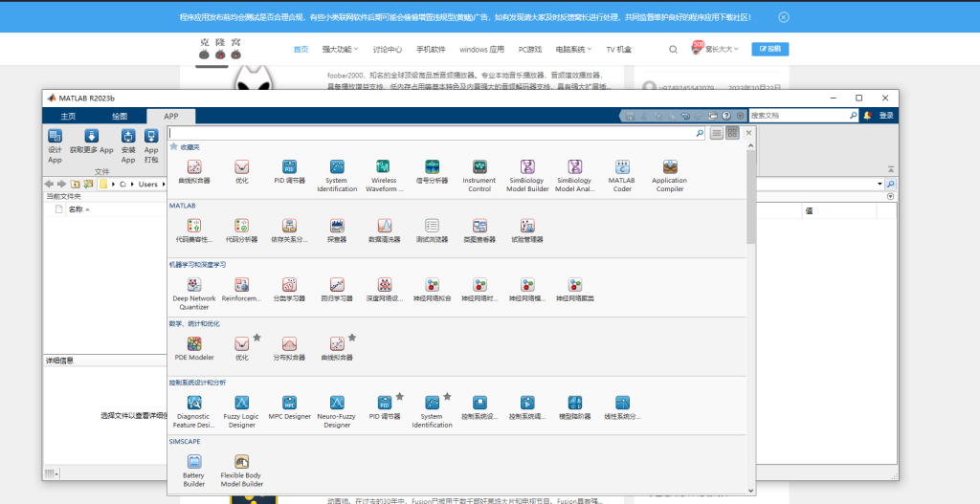Viewport: 980px width, 504px height.
Task: Open 分布拟合器 app
Action: [289, 348]
